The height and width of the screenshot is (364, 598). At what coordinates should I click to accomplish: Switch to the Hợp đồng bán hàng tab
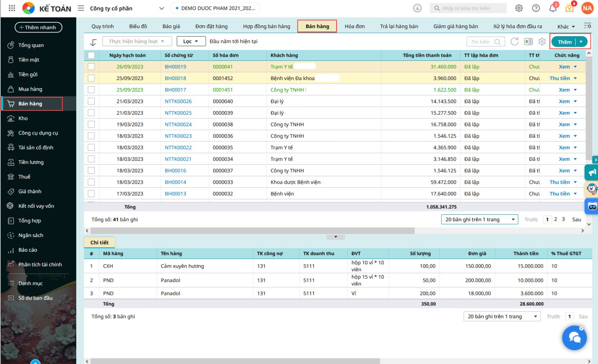coord(267,26)
